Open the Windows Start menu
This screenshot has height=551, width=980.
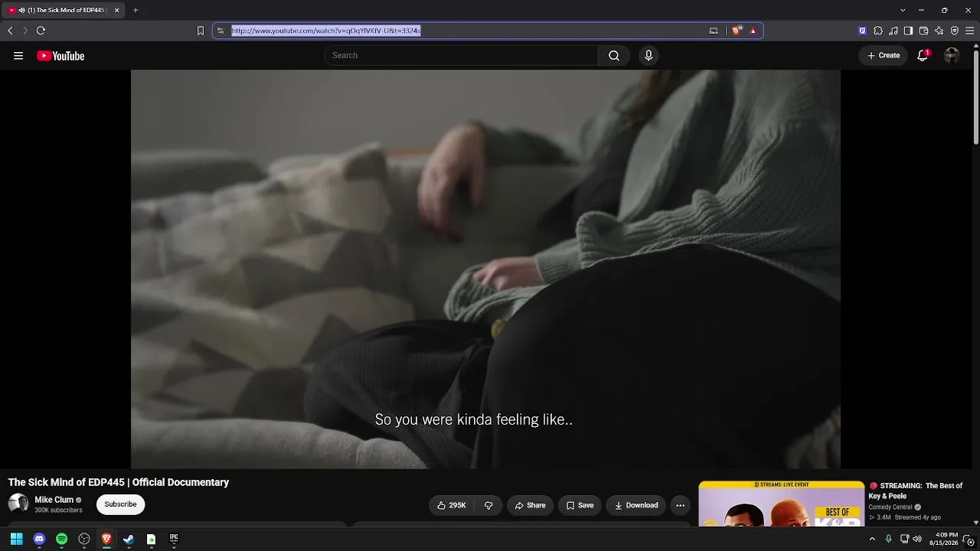point(16,539)
